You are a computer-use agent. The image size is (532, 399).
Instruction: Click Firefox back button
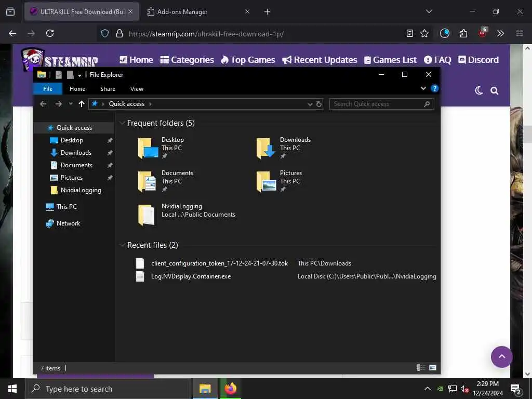coord(12,33)
